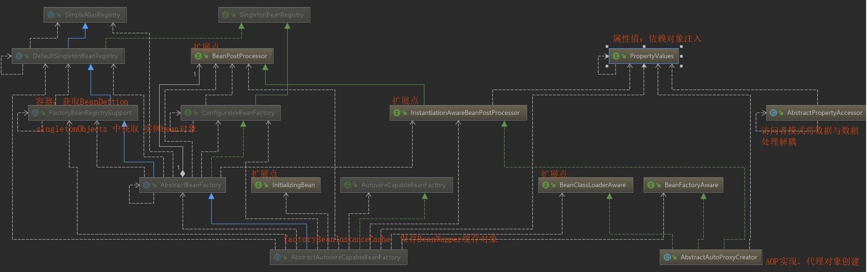Viewport: 868px width, 272px height.
Task: Click the class icon on FactoryBeanRegistrySupport
Action: 35,113
